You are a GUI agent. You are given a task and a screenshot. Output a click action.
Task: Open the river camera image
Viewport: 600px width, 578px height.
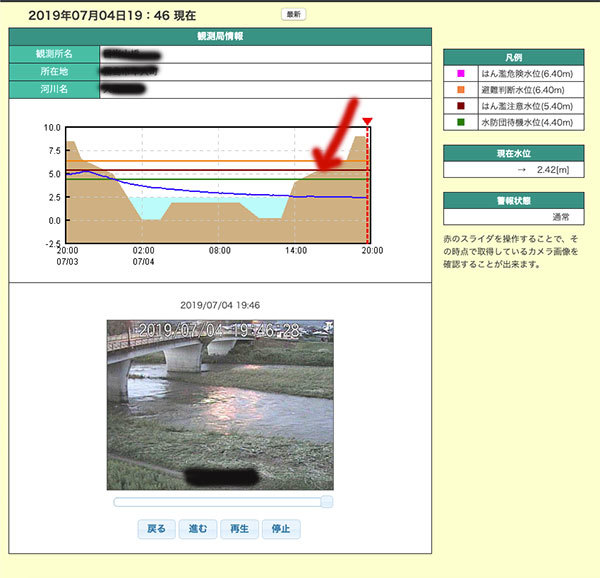point(220,403)
